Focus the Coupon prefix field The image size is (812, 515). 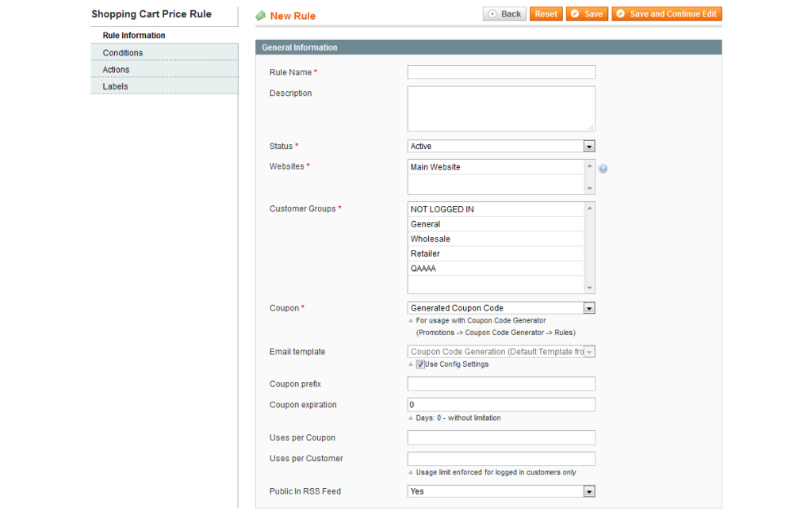[x=501, y=383]
